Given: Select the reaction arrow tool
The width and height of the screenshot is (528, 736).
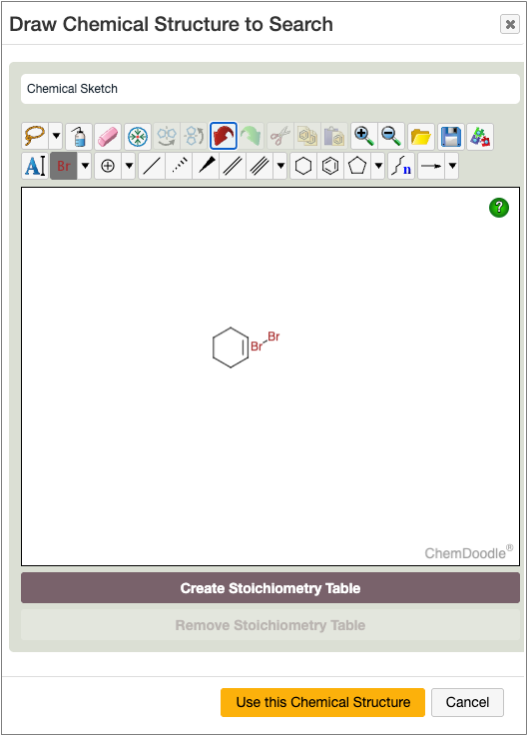Looking at the screenshot, I should pos(431,166).
